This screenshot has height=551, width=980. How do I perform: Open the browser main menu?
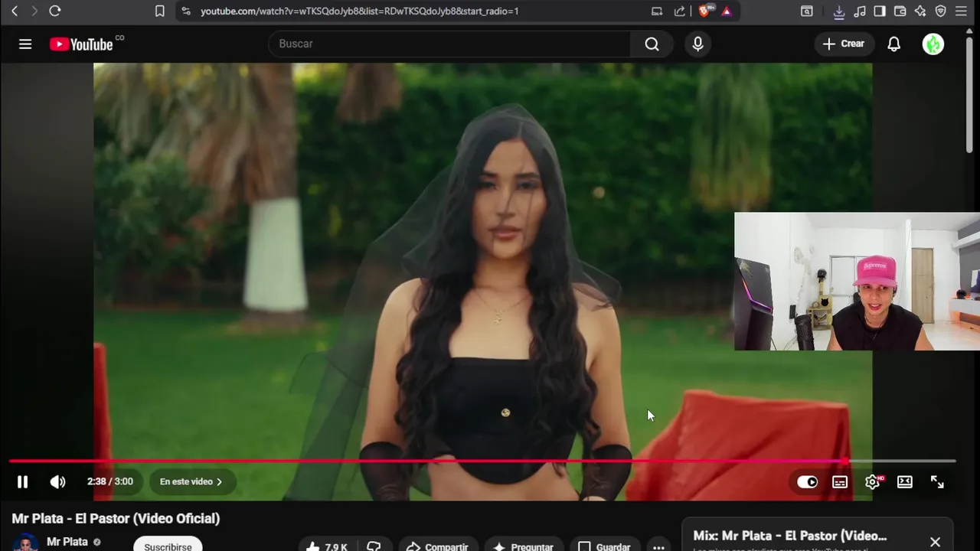tap(962, 11)
